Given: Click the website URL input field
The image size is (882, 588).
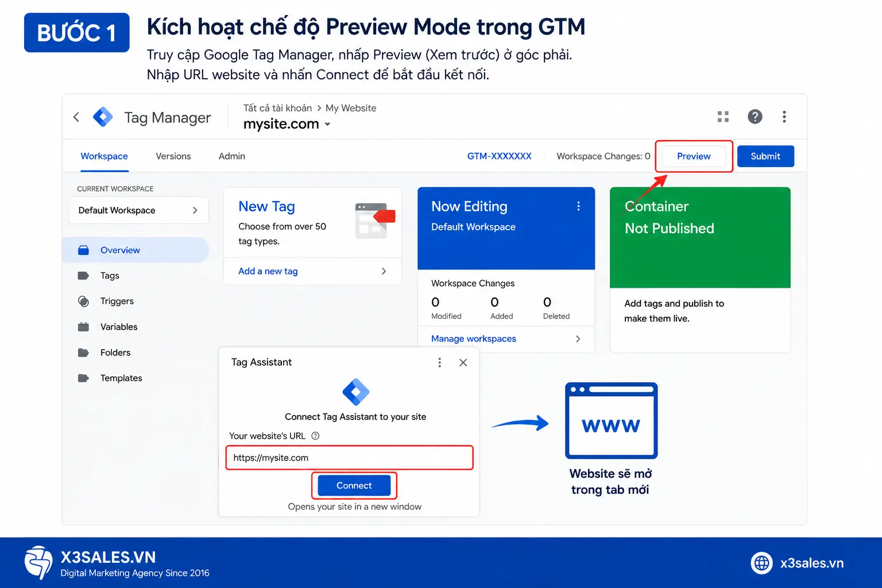Looking at the screenshot, I should pos(350,458).
